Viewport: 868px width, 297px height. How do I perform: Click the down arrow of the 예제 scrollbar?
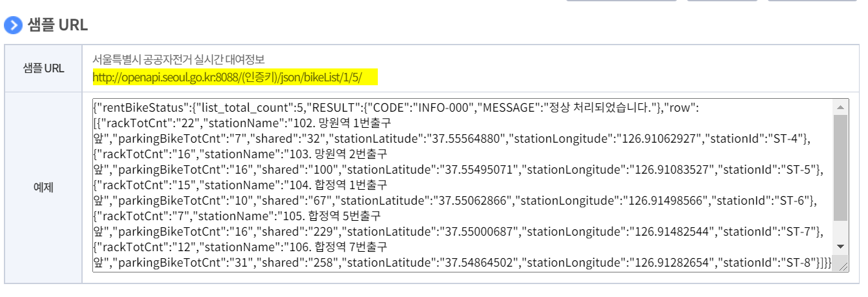[x=840, y=247]
